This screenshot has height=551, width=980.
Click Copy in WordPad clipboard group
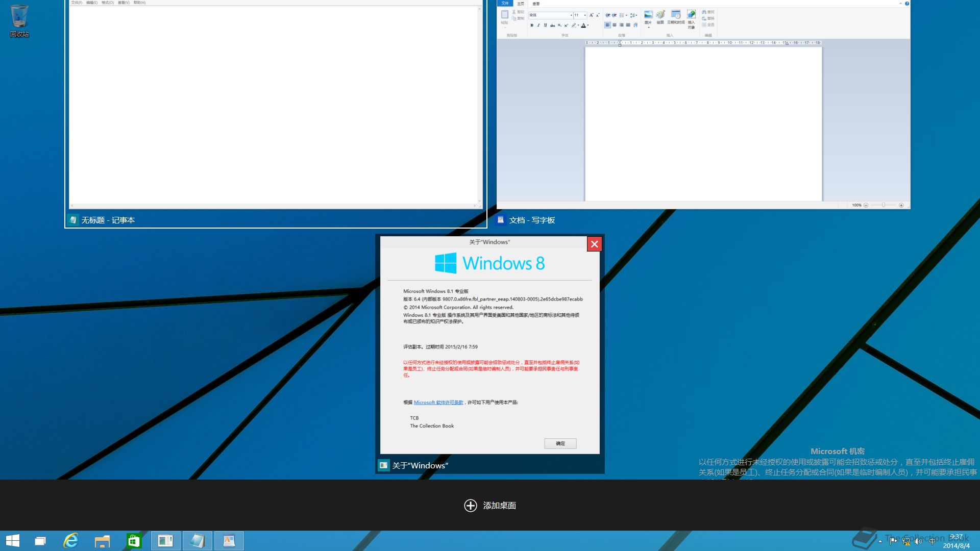519,18
